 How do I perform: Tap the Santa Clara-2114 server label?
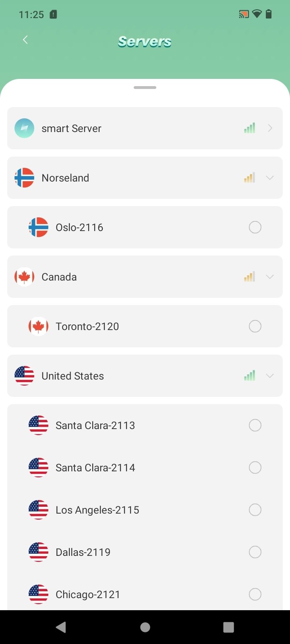coord(95,468)
